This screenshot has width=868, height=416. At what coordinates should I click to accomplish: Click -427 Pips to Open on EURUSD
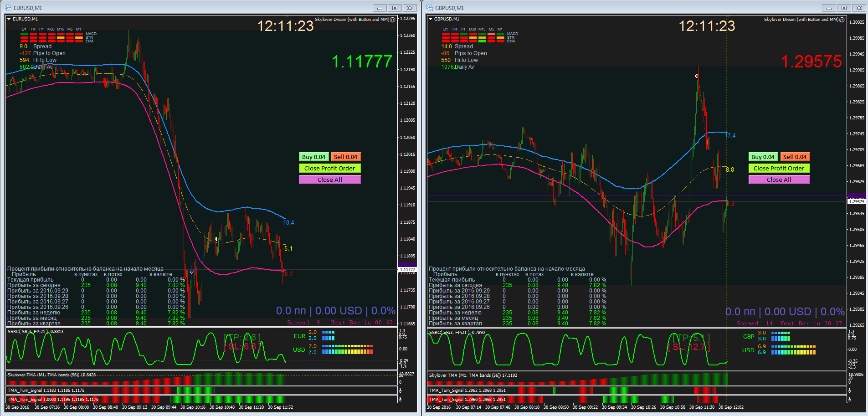[x=42, y=53]
